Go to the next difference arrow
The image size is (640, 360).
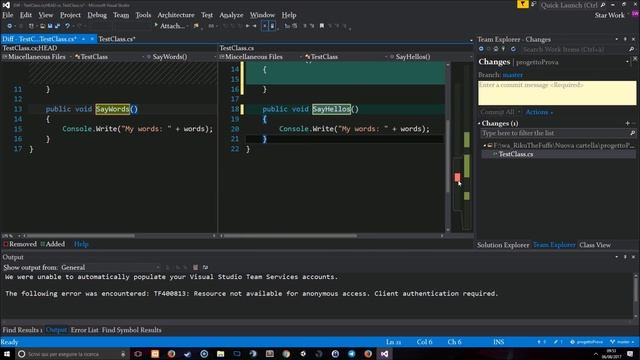[255, 26]
